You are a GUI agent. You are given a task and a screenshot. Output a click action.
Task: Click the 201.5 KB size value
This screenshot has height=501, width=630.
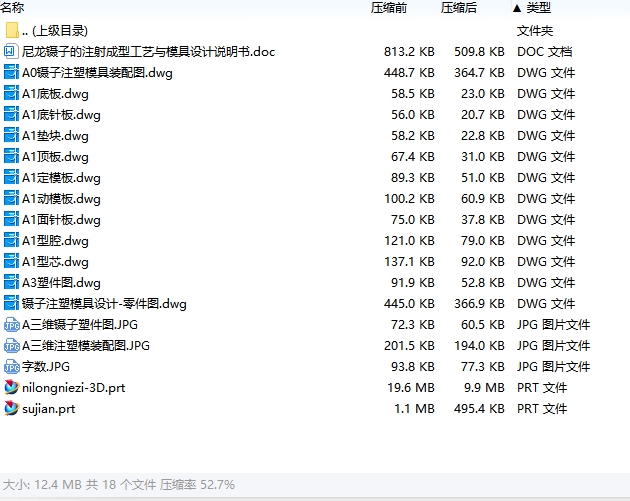(x=409, y=346)
